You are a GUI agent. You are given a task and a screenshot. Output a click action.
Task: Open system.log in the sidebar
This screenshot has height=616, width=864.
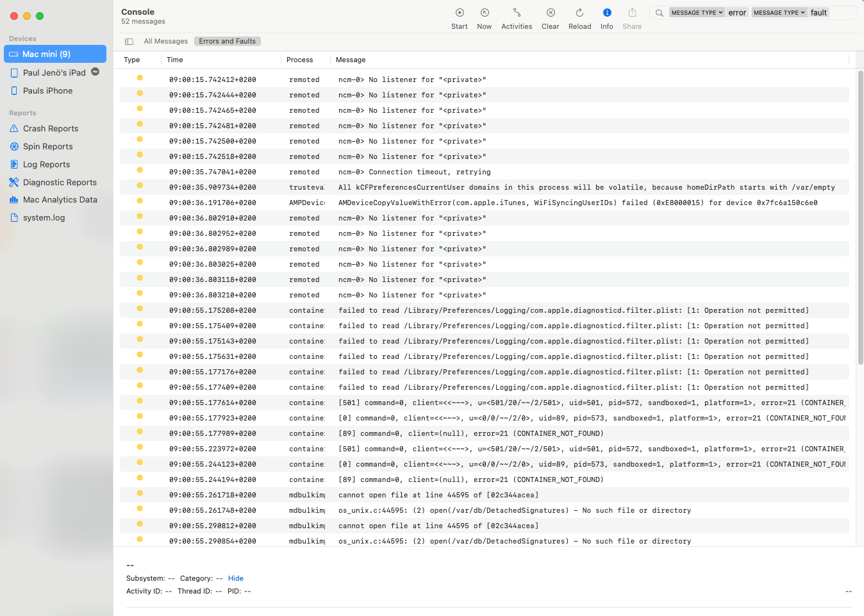[44, 218]
